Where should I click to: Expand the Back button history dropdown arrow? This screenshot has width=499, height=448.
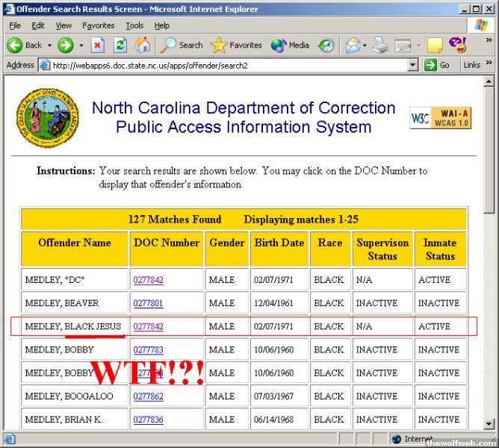click(x=50, y=45)
